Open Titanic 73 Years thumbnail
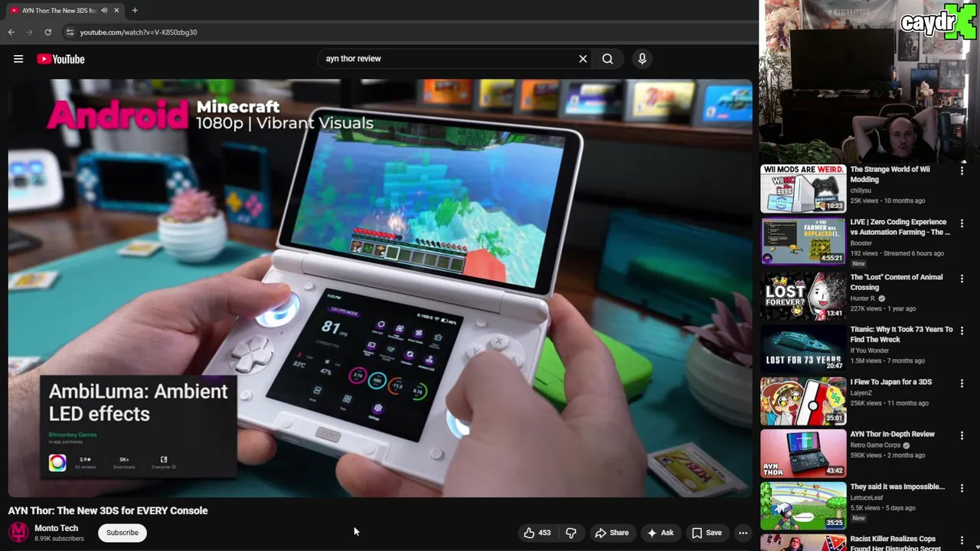Image resolution: width=980 pixels, height=551 pixels. (803, 348)
